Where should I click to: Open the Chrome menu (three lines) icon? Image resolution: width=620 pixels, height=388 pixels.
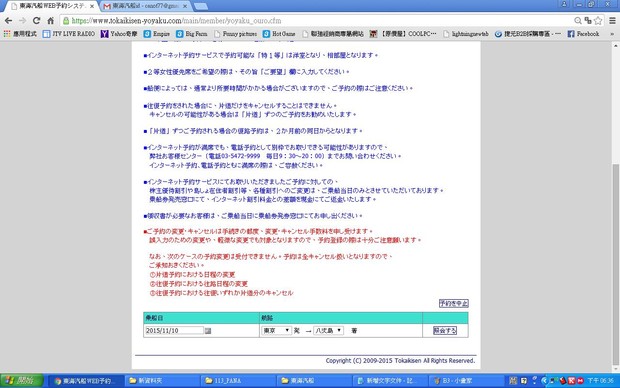click(x=612, y=21)
